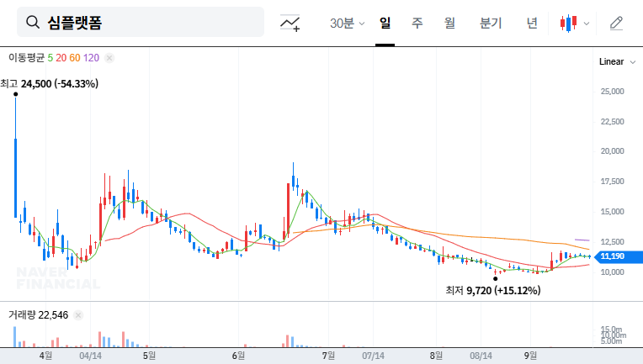Image resolution: width=643 pixels, height=364 pixels.
Task: Open the 30분 interval dropdown
Action: tap(347, 23)
